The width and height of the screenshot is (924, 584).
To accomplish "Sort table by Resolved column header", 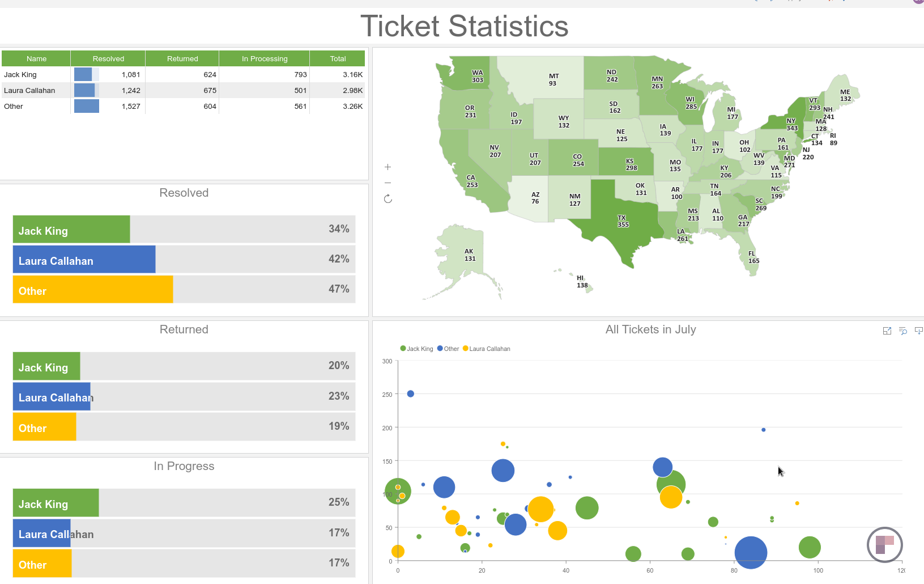I will coord(108,58).
